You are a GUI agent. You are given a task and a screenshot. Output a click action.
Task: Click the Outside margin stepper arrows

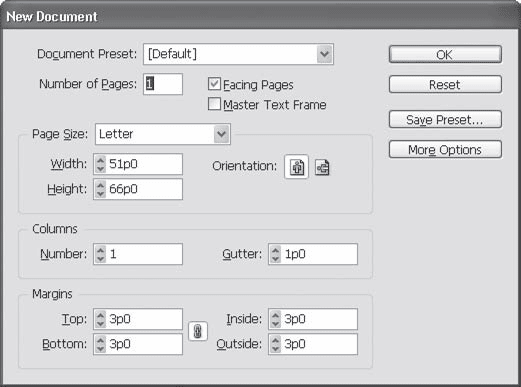pyautogui.click(x=275, y=344)
